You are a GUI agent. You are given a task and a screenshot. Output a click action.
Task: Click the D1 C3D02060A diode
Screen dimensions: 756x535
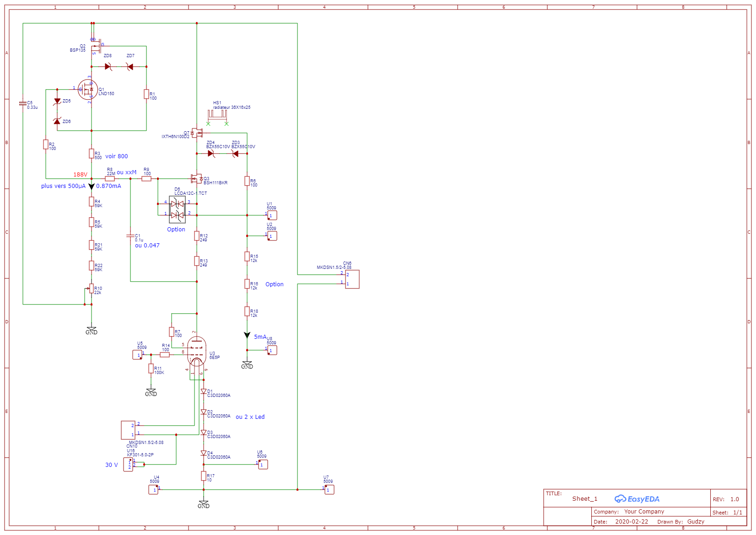[x=204, y=391]
